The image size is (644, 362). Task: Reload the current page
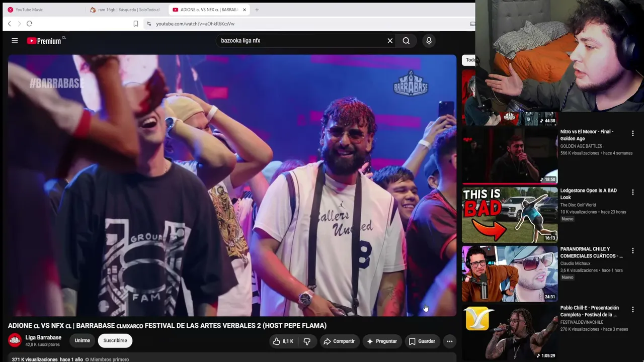coord(29,24)
